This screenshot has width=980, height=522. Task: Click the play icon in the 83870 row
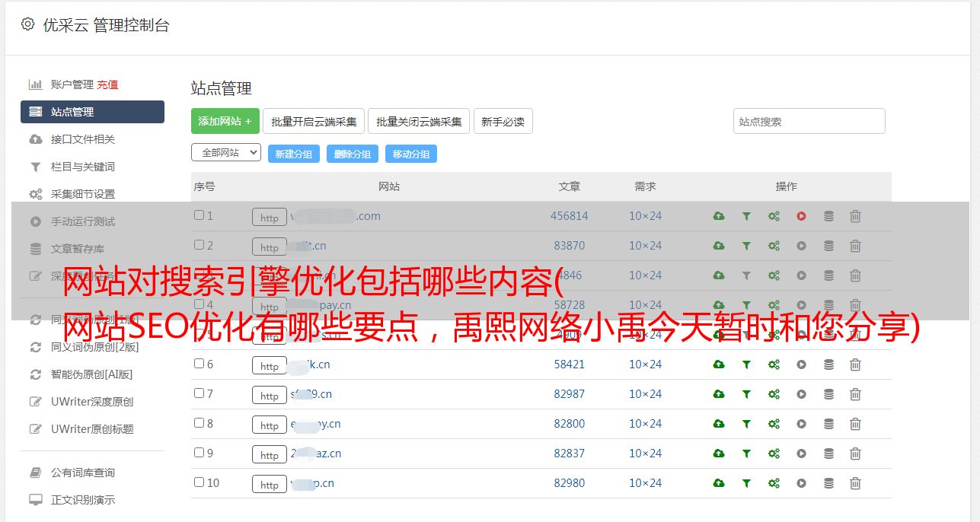[x=801, y=246]
